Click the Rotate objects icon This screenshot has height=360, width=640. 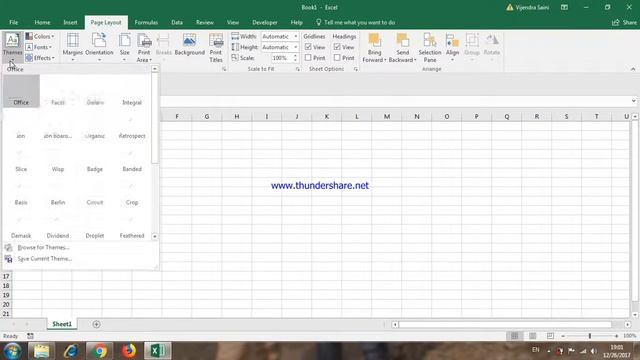492,40
